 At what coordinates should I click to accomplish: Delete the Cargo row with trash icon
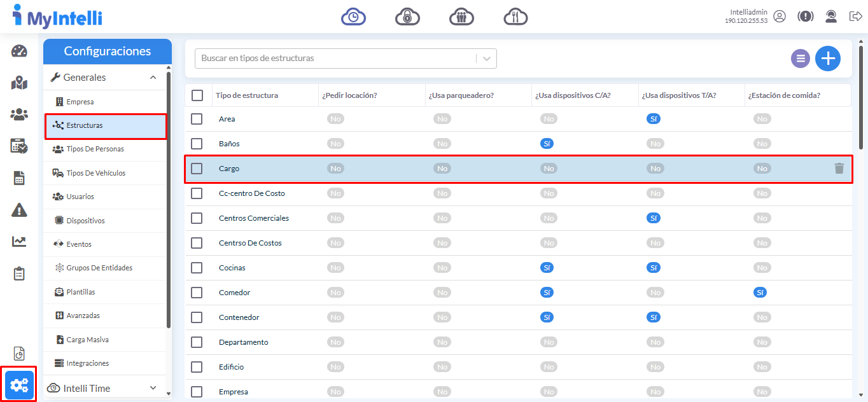(839, 169)
